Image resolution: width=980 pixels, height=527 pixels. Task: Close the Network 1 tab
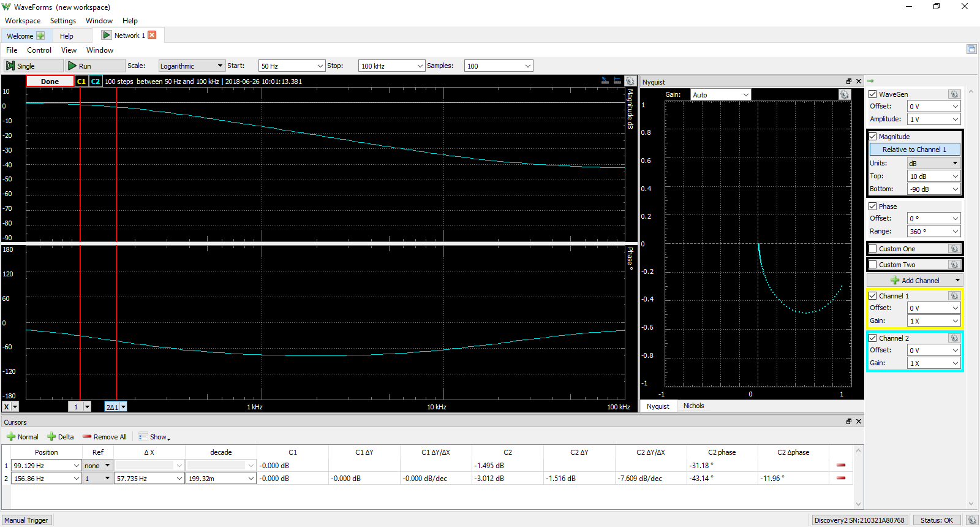point(152,36)
